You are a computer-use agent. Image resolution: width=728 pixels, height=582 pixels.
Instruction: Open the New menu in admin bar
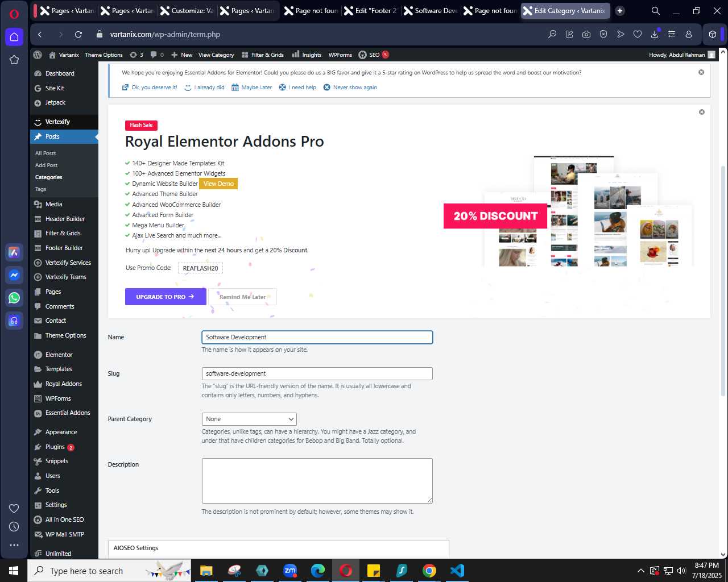(x=182, y=55)
